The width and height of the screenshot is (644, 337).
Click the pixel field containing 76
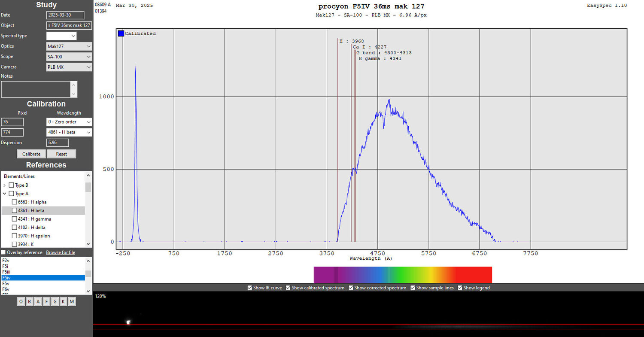(12, 122)
